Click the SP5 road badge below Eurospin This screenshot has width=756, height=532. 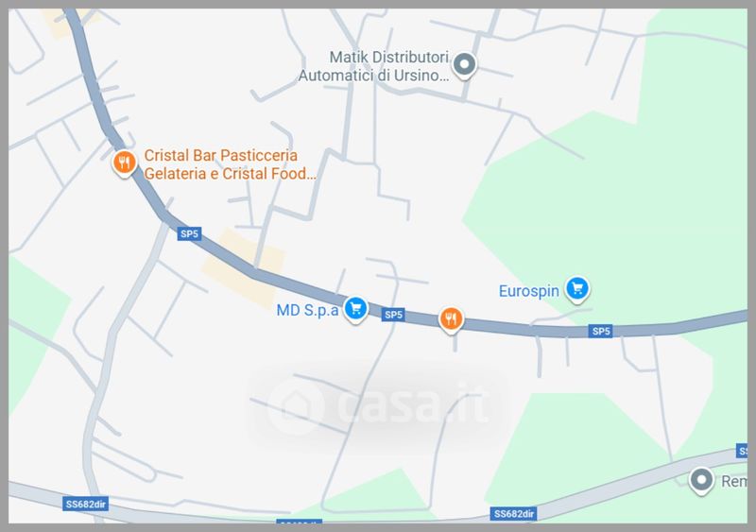(601, 332)
